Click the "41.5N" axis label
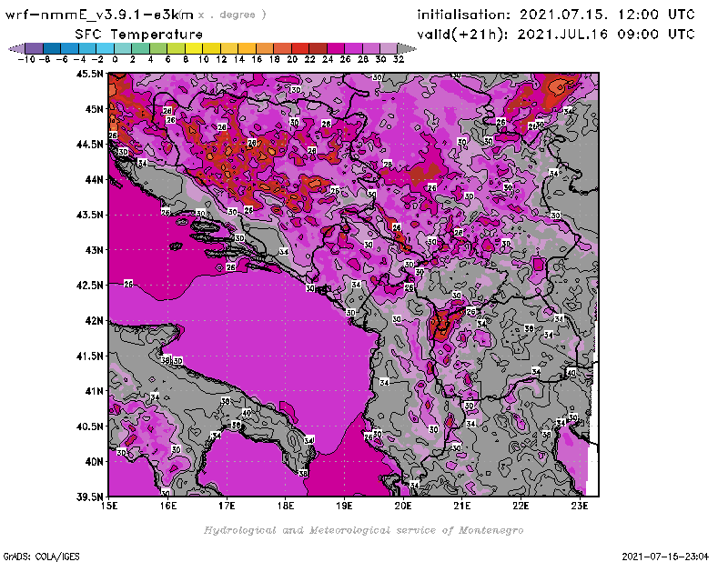The height and width of the screenshot is (562, 728). 89,356
